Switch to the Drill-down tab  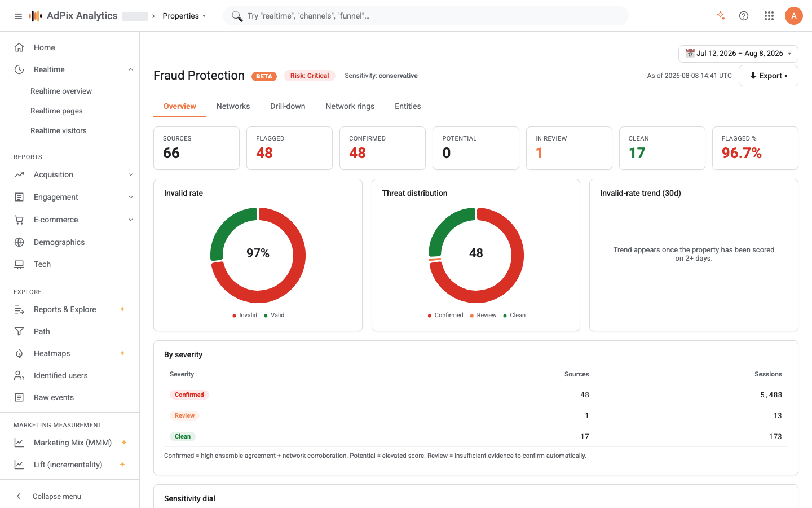coord(288,106)
